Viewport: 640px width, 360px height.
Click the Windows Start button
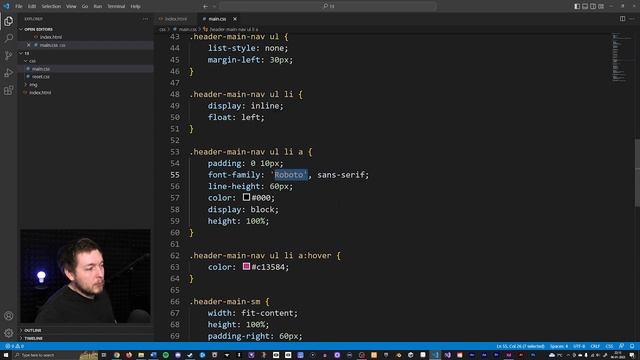coord(6,355)
